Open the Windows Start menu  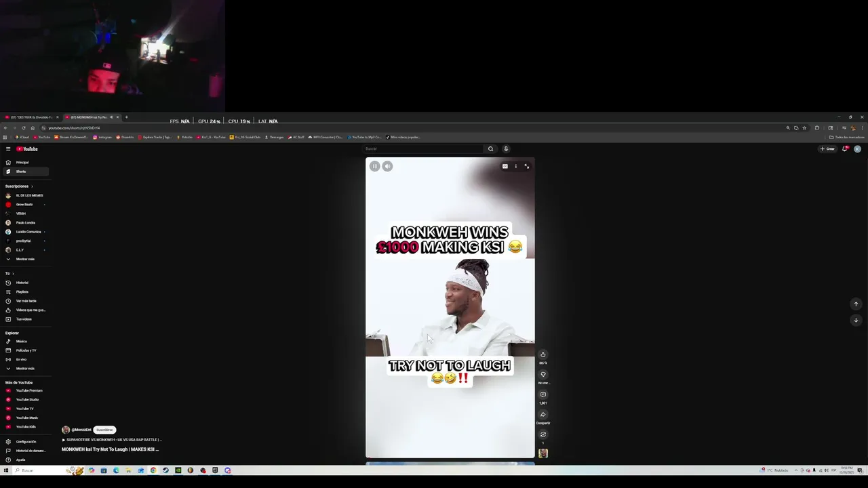(x=6, y=470)
